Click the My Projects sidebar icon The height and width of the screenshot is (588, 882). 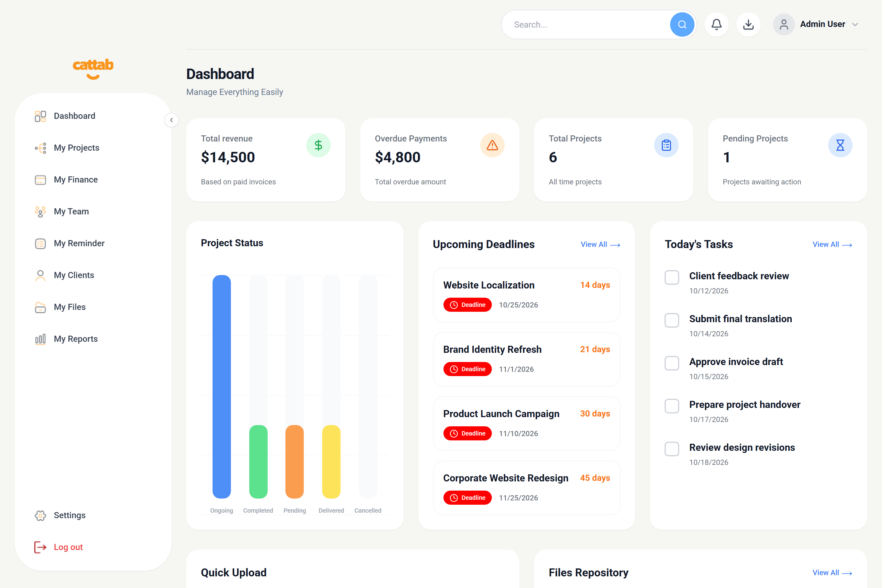tap(40, 148)
